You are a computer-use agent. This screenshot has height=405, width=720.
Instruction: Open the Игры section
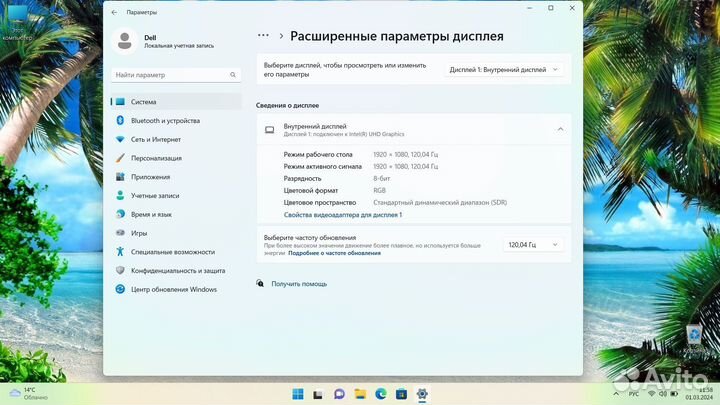click(x=176, y=233)
